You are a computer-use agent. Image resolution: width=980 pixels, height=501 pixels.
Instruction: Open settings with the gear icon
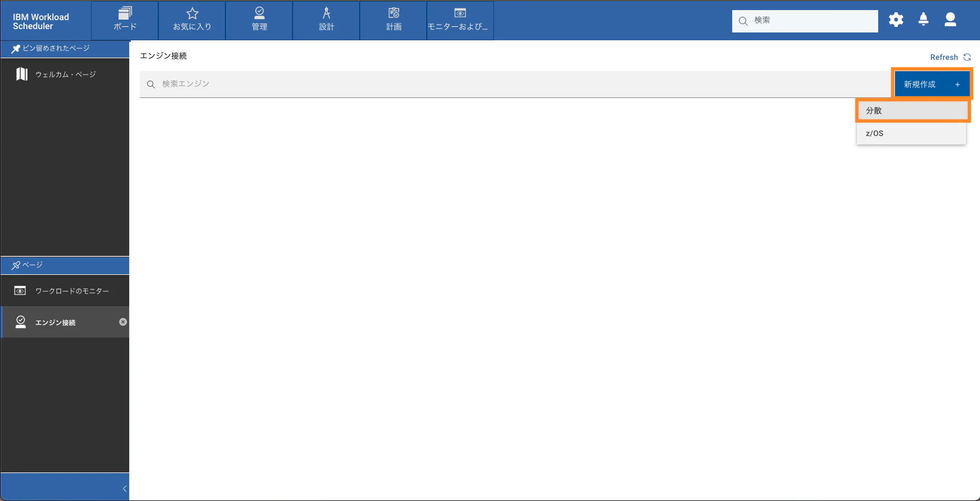(896, 20)
